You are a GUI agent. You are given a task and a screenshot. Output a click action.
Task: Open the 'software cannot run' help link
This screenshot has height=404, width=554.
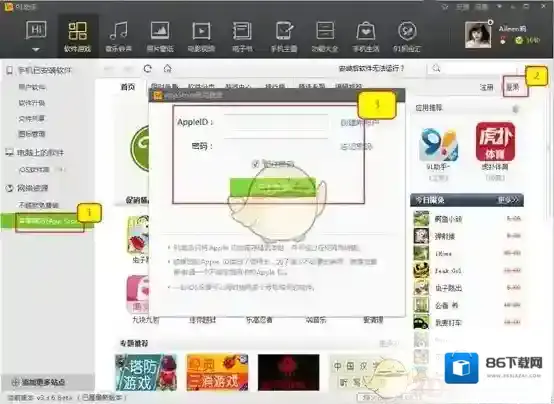click(371, 68)
